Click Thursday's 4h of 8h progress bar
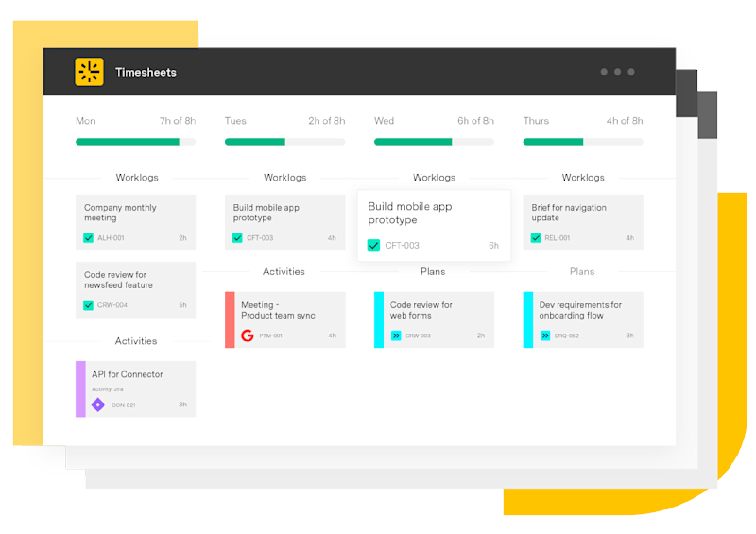 [x=583, y=142]
